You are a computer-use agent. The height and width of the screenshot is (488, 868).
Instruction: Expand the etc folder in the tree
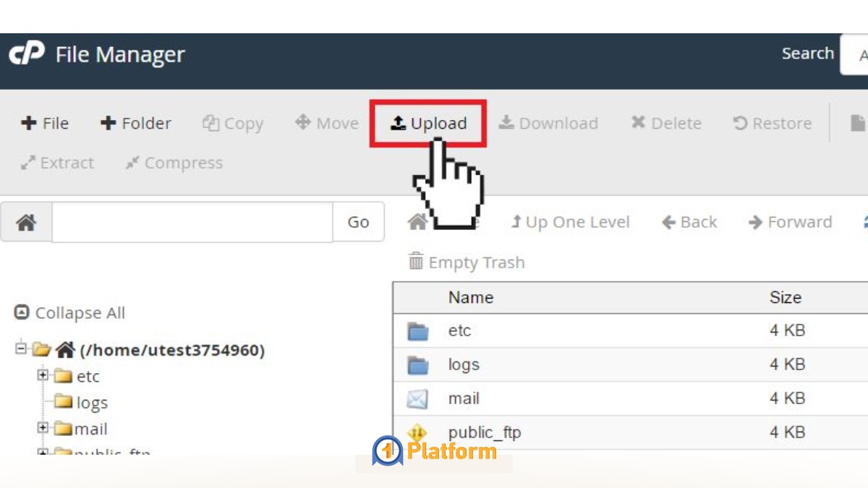[42, 375]
